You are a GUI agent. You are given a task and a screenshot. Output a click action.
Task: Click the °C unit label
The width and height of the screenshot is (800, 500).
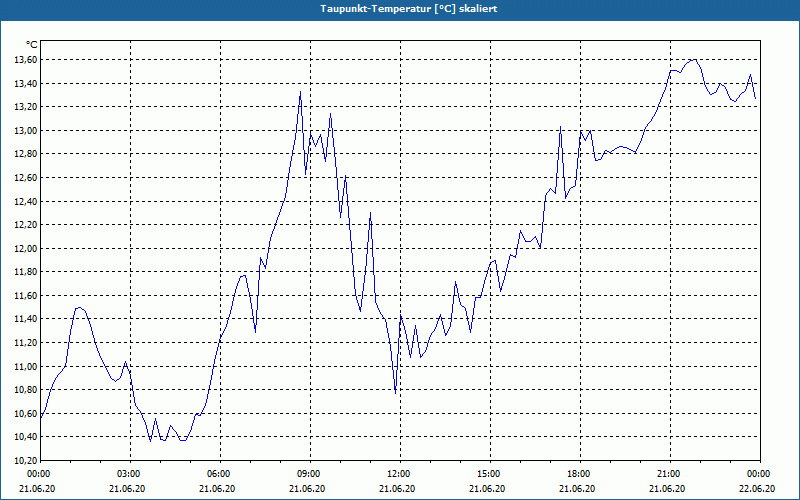tap(32, 45)
